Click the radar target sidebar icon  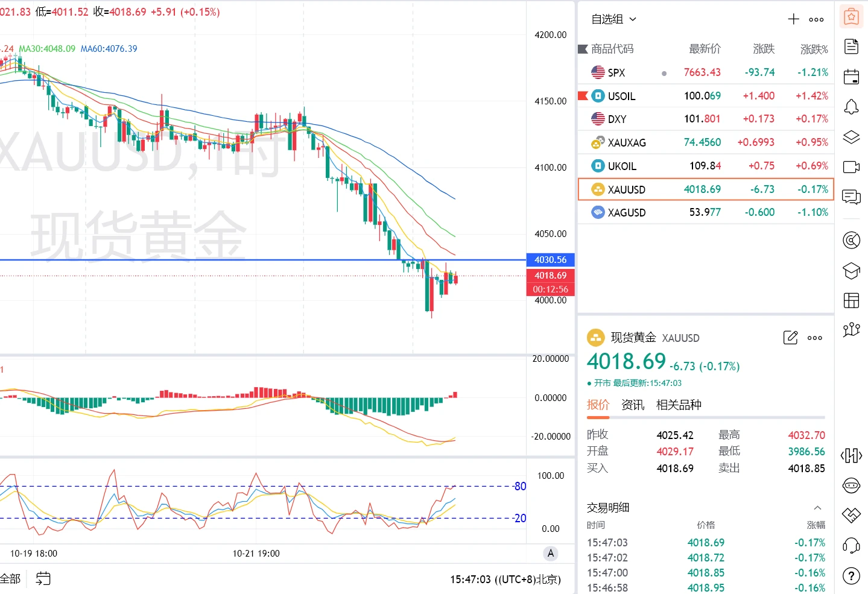point(851,241)
